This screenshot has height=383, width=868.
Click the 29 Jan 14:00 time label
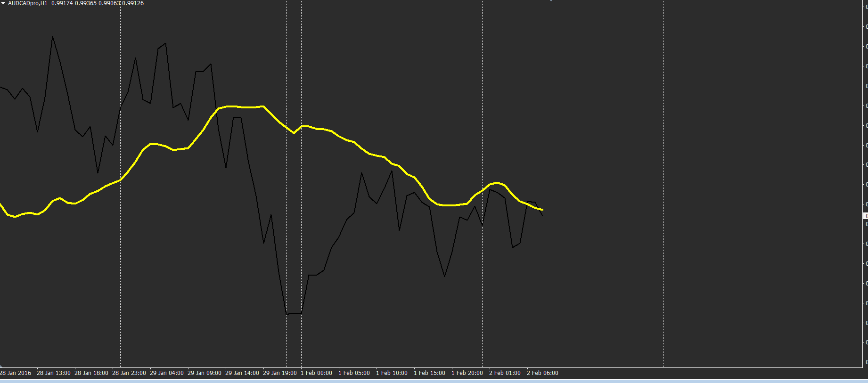click(x=242, y=373)
